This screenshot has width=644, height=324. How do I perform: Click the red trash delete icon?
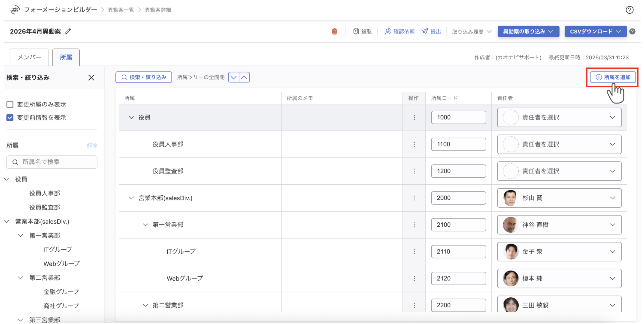[334, 32]
